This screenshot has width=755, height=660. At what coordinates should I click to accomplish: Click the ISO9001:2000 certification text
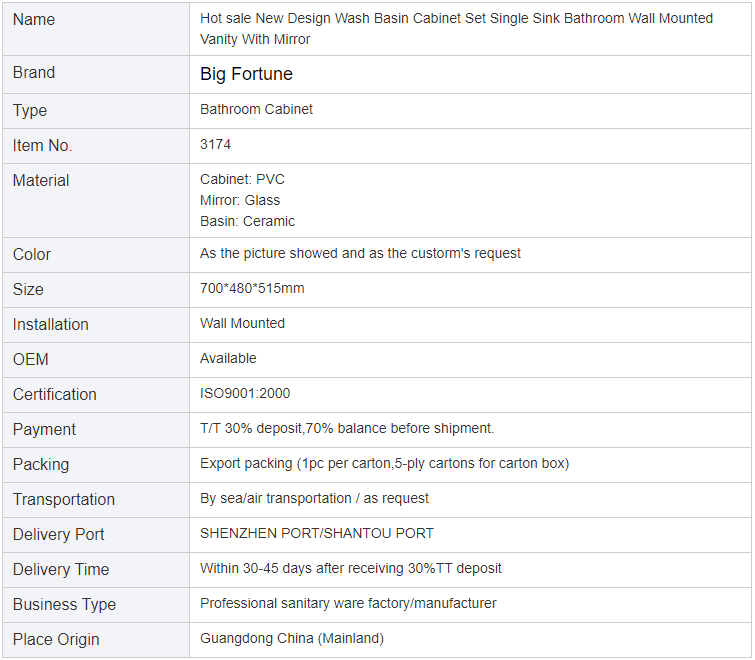point(245,393)
